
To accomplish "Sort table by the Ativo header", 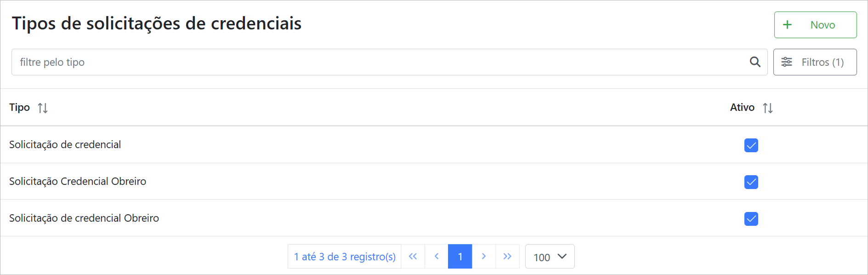I will click(x=742, y=108).
